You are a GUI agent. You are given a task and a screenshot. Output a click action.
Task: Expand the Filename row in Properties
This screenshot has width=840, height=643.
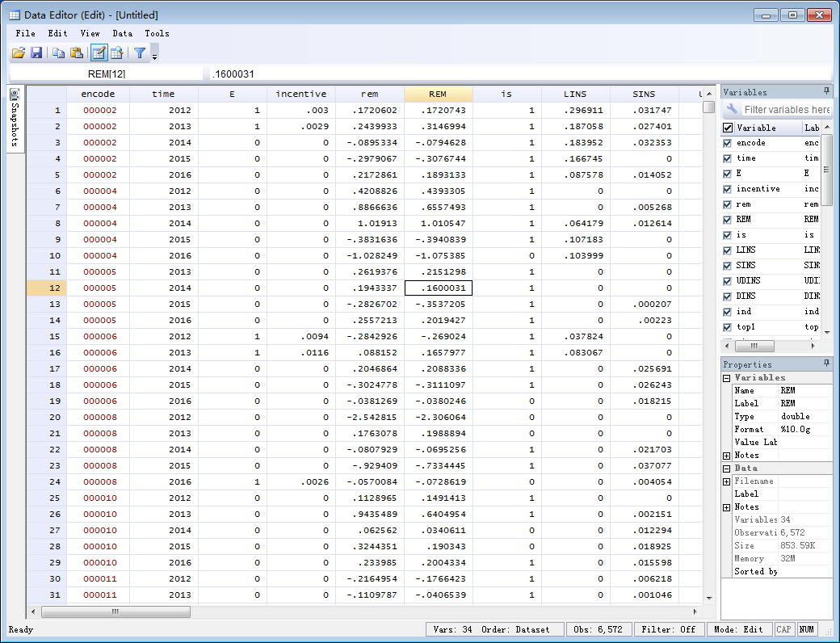(x=727, y=481)
